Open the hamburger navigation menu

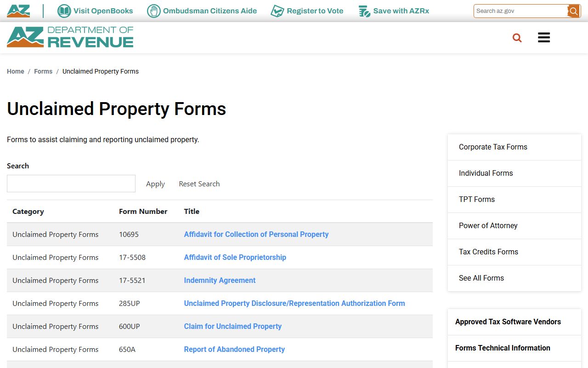coord(544,38)
